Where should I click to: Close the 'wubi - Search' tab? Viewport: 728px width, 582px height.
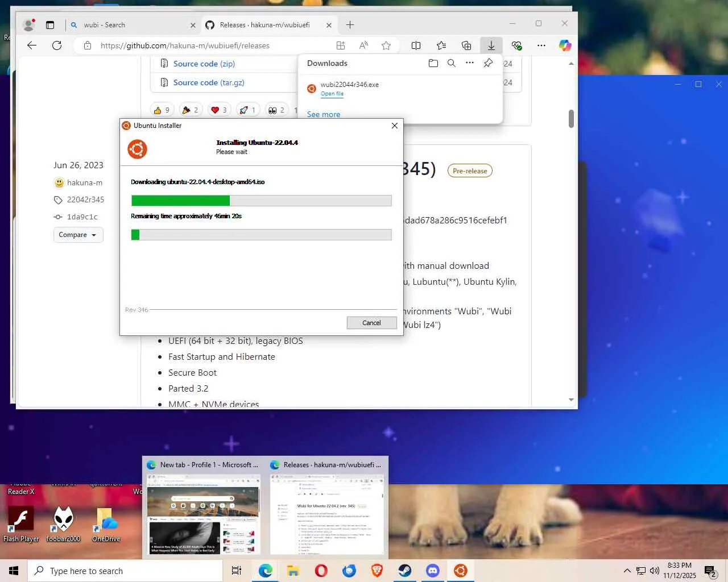point(193,25)
